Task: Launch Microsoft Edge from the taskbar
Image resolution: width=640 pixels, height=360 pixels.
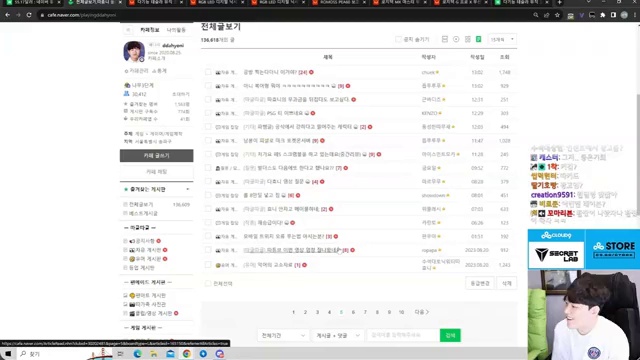Action: 137,354
